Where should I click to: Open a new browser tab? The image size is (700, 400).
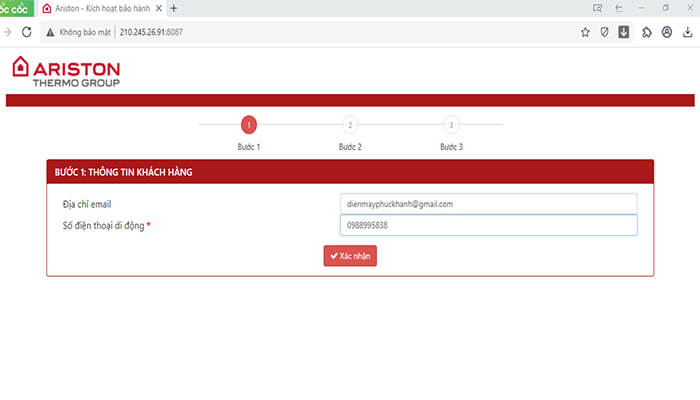[174, 8]
